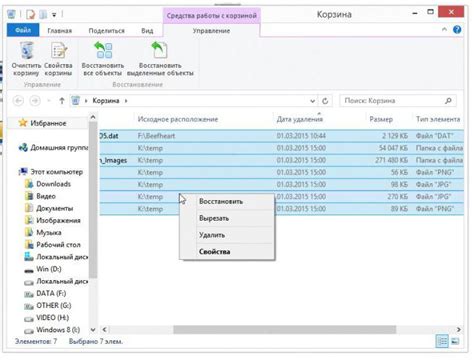Switch to details view layout icon

(442, 341)
